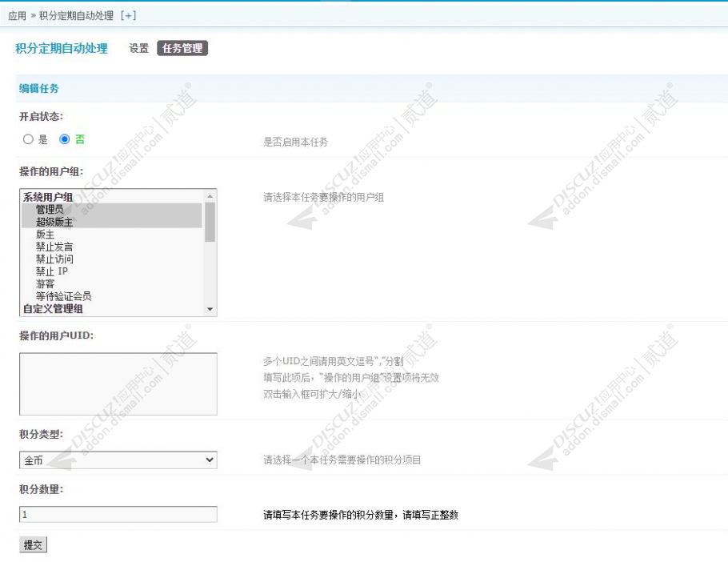Click the 应用 breadcrumb link
728x562 pixels.
pyautogui.click(x=17, y=15)
